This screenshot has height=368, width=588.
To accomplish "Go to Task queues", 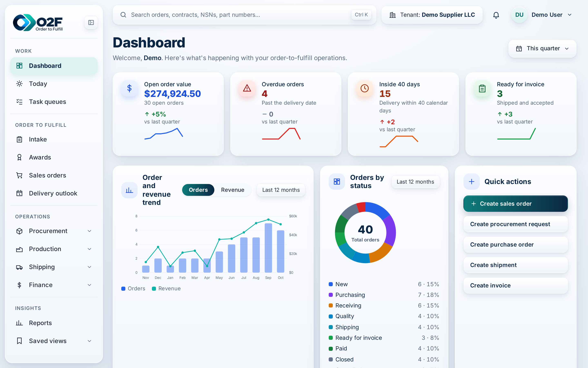I will pyautogui.click(x=54, y=102).
